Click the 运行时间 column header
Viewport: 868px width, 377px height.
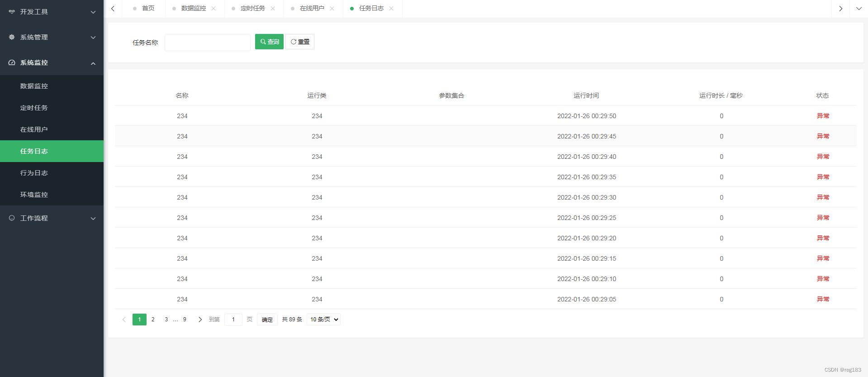[587, 95]
